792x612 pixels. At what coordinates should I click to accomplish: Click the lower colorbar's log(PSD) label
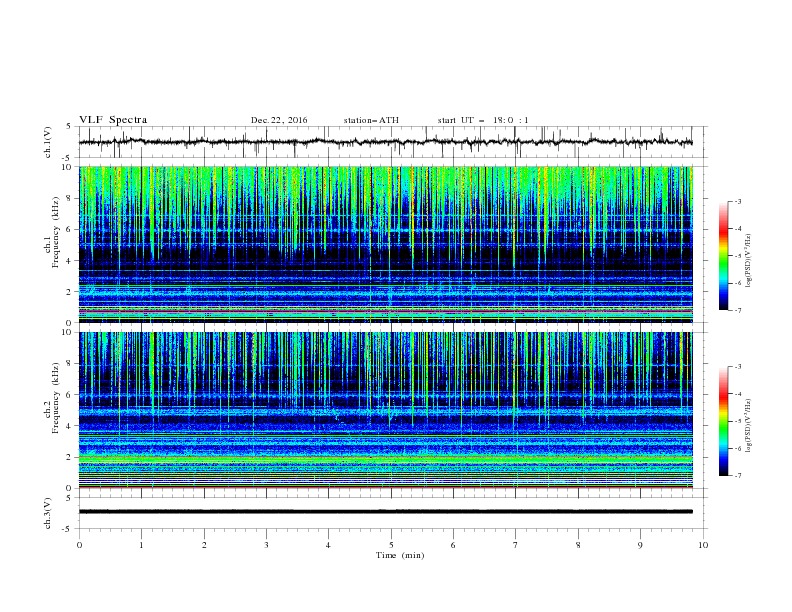(x=749, y=426)
